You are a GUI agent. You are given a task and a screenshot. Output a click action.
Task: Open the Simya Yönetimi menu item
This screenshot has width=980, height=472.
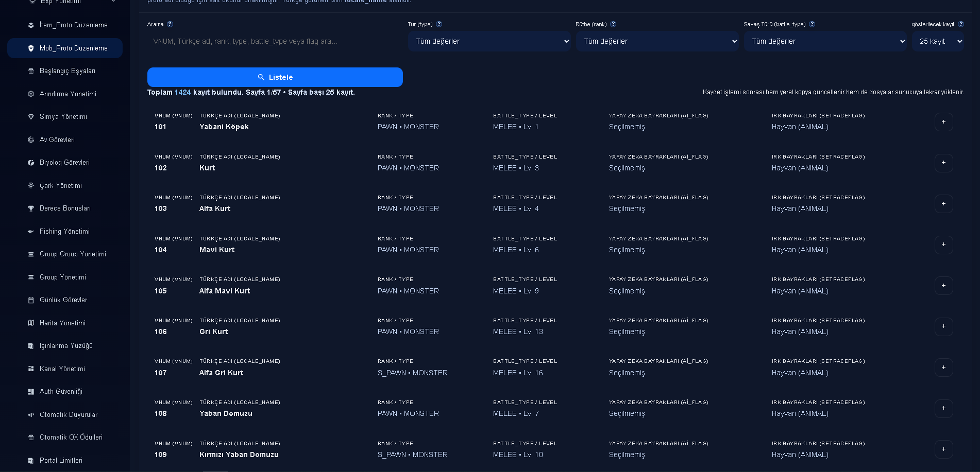coord(65,117)
